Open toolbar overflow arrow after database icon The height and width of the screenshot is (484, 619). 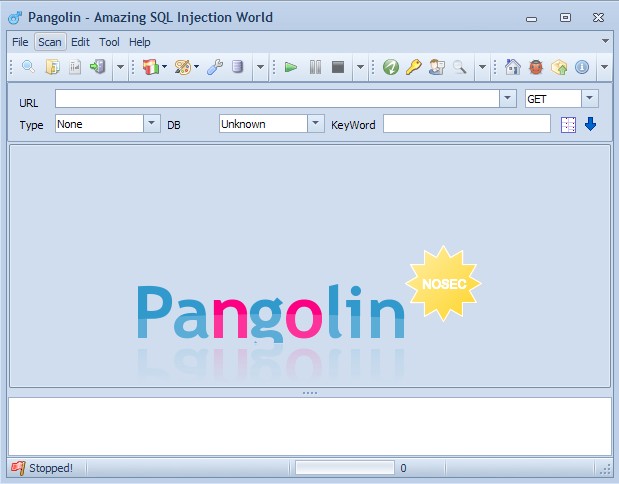[x=261, y=67]
